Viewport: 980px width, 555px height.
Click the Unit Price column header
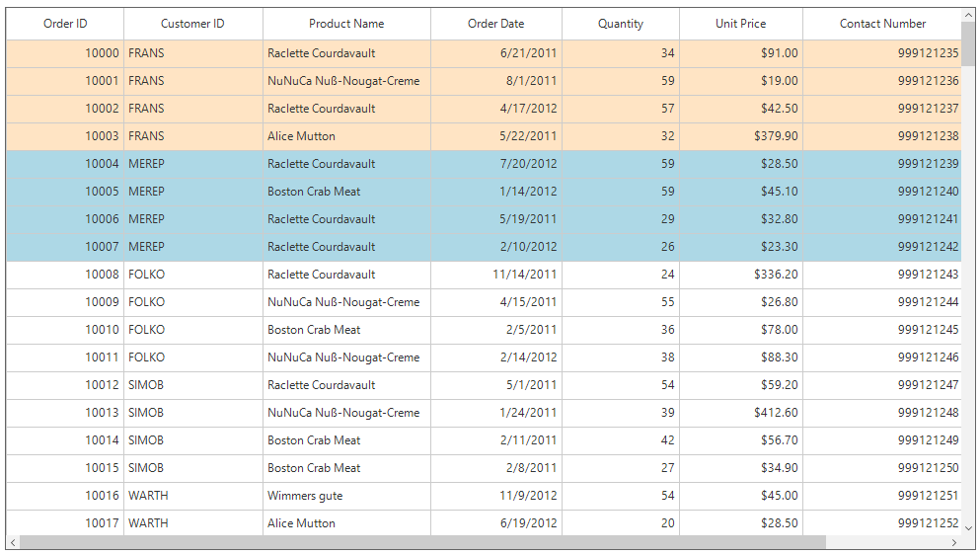point(740,24)
